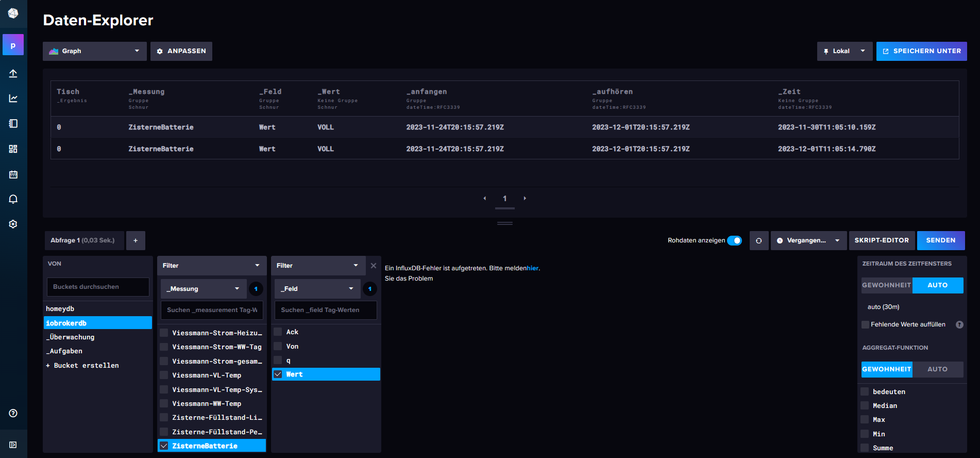The image size is (980, 458).
Task: Open the Vergangen... time range dropdown
Action: (x=808, y=240)
